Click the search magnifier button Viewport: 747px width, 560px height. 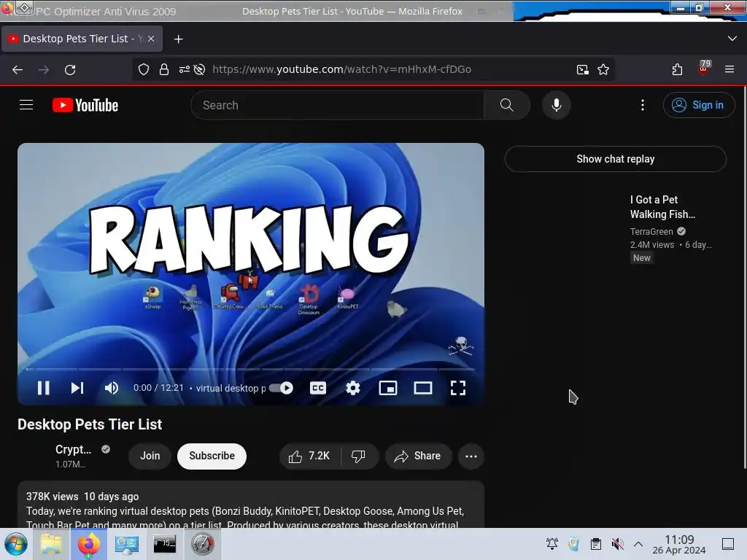pos(507,105)
